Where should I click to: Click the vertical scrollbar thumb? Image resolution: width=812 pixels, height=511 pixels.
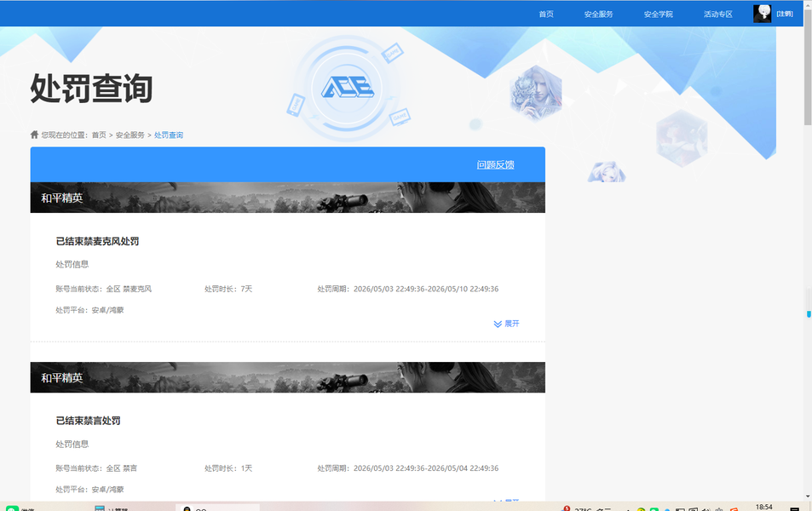pyautogui.click(x=808, y=67)
